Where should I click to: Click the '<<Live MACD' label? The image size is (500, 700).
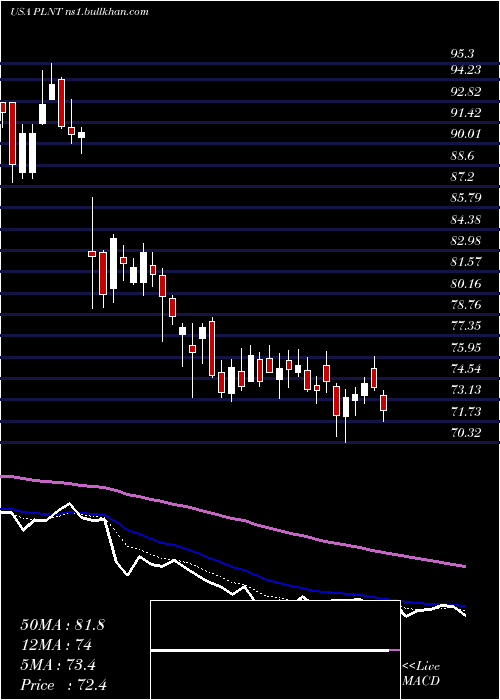tap(421, 673)
